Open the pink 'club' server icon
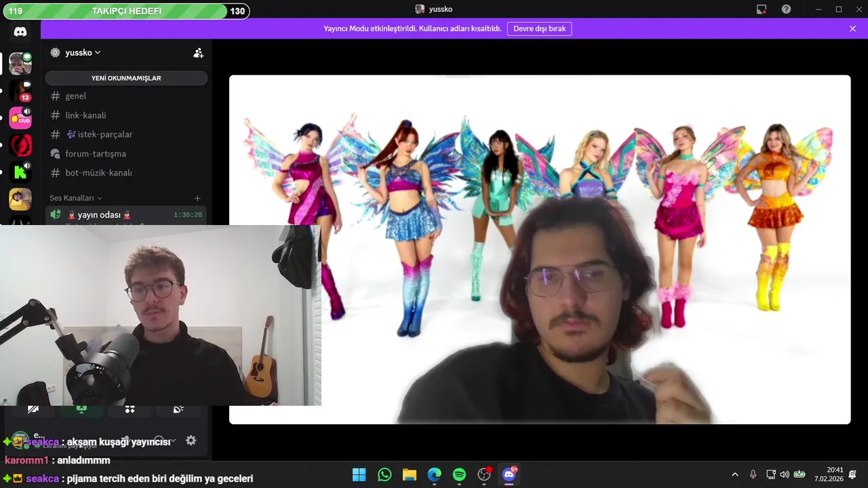This screenshot has height=488, width=868. (20, 118)
